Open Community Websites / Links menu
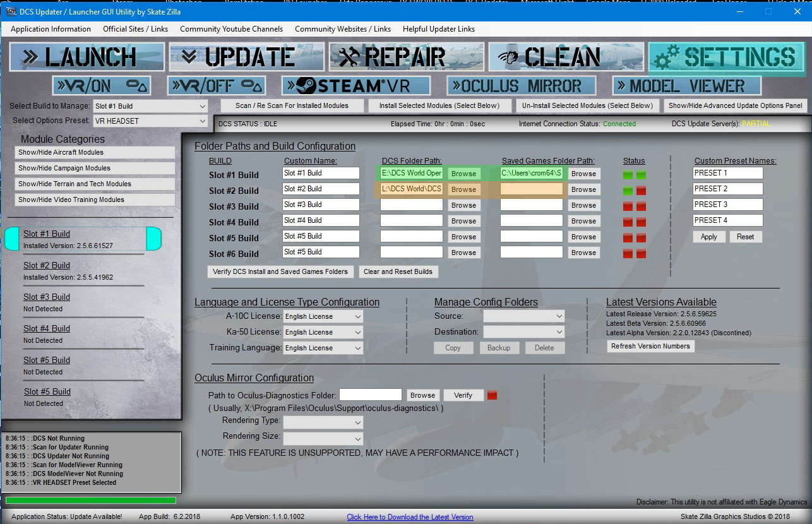812x524 pixels. [x=343, y=29]
